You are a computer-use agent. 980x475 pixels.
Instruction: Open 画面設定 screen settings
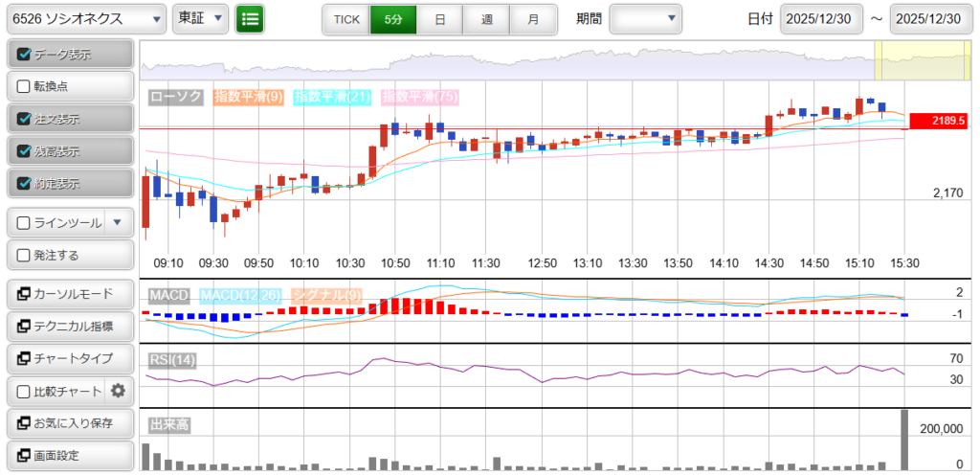pos(69,456)
